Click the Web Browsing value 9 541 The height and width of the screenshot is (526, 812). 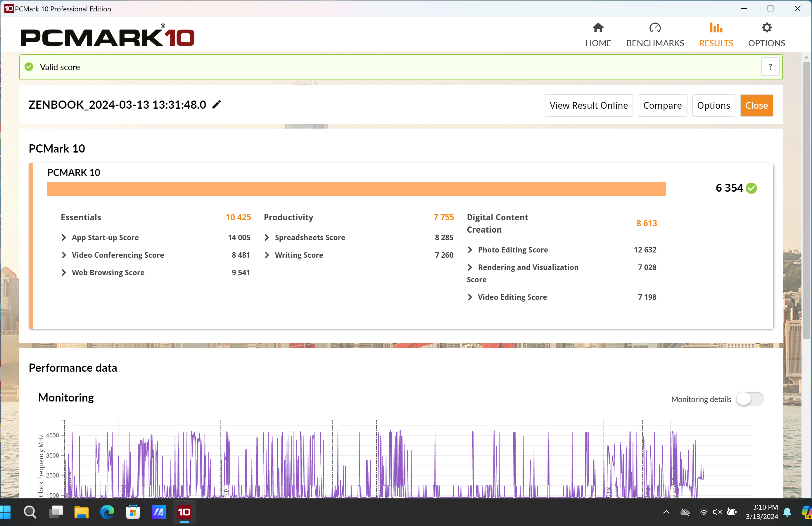(x=241, y=273)
